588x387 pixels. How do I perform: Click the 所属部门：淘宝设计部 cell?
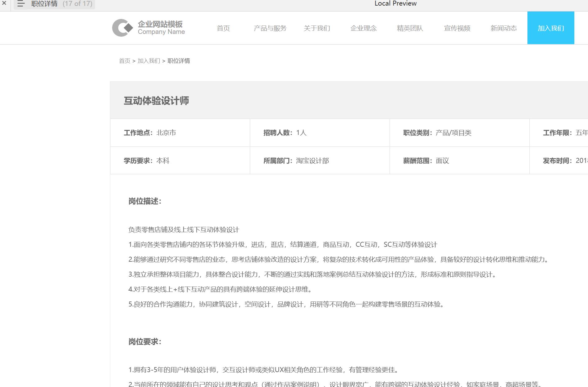(x=320, y=160)
